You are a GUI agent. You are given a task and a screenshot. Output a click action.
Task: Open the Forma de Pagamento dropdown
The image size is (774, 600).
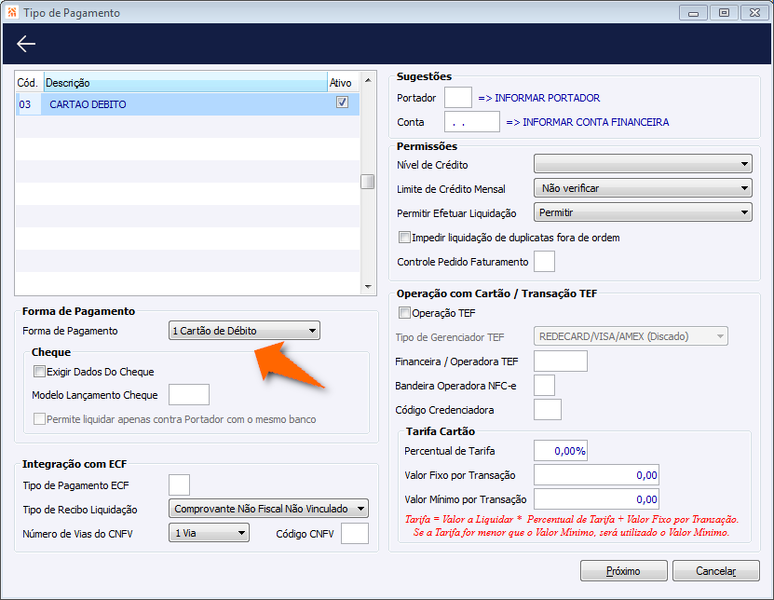[x=244, y=331]
